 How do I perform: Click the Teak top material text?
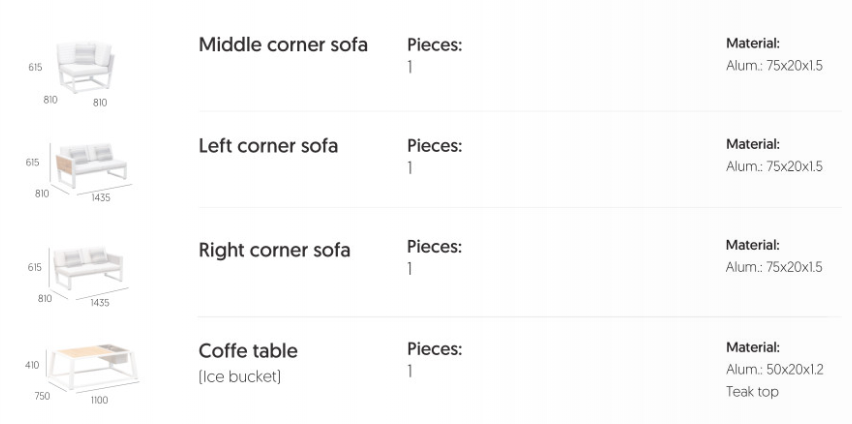[x=752, y=392]
